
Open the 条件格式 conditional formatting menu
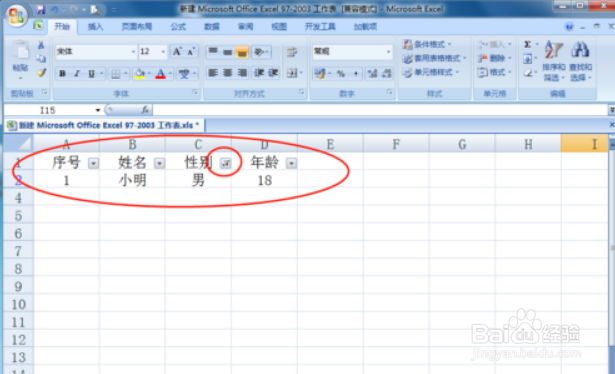pyautogui.click(x=427, y=44)
